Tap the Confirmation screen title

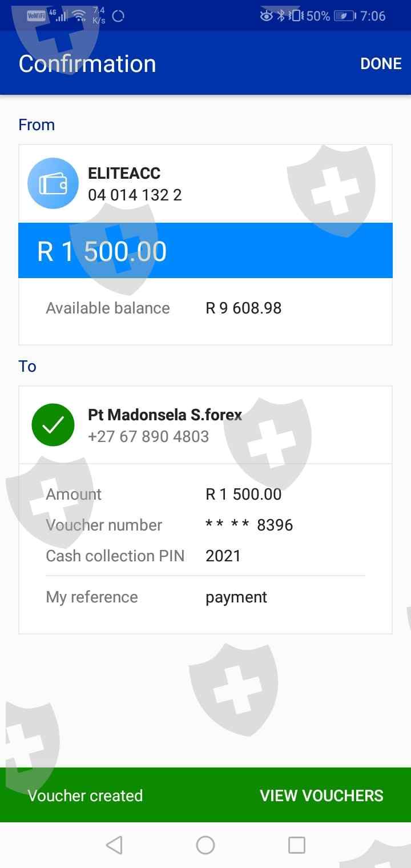tap(87, 63)
